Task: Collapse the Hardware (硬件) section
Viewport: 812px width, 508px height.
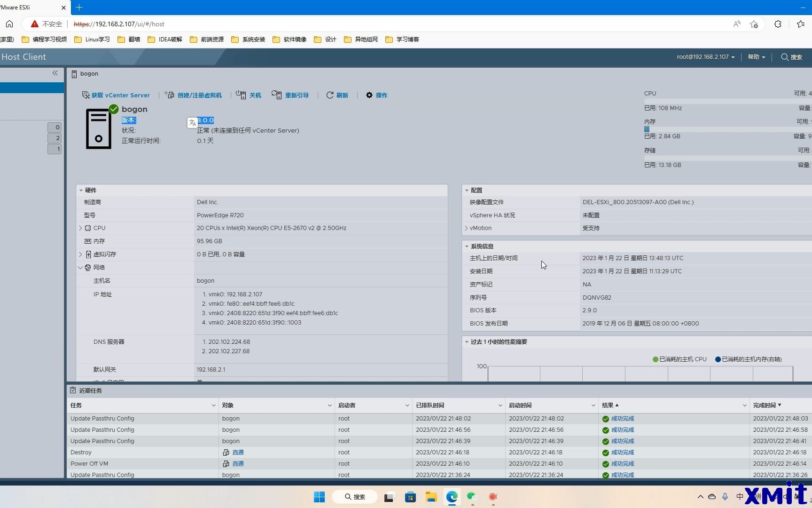Action: (81, 190)
